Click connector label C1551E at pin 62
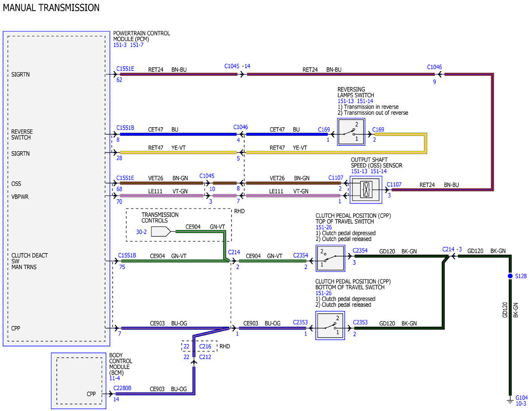This screenshot has width=532, height=411. click(x=125, y=69)
